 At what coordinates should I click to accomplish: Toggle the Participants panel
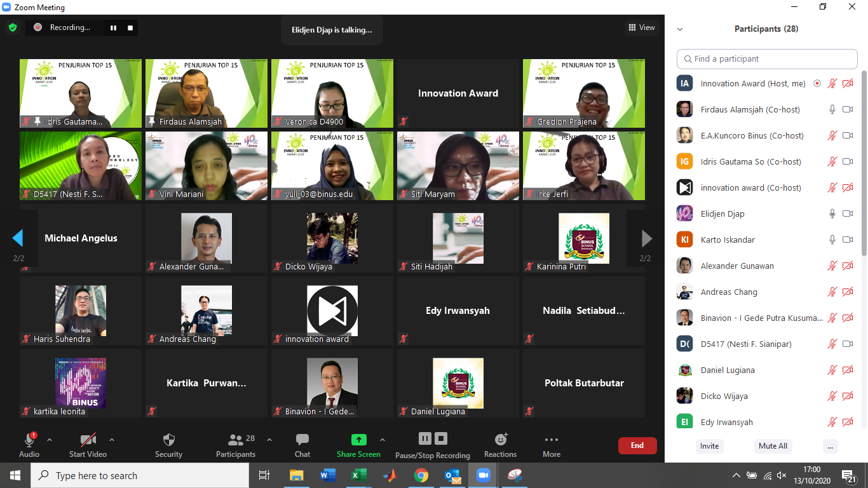236,445
